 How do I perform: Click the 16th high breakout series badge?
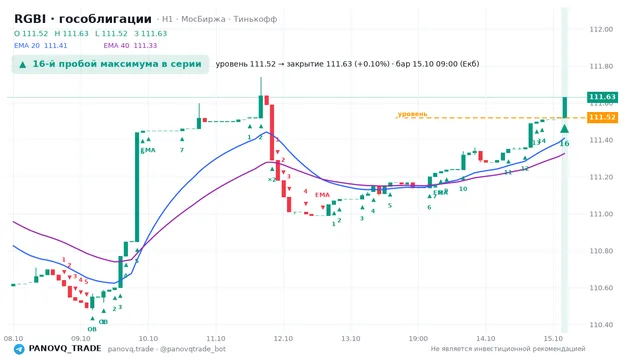pyautogui.click(x=110, y=64)
